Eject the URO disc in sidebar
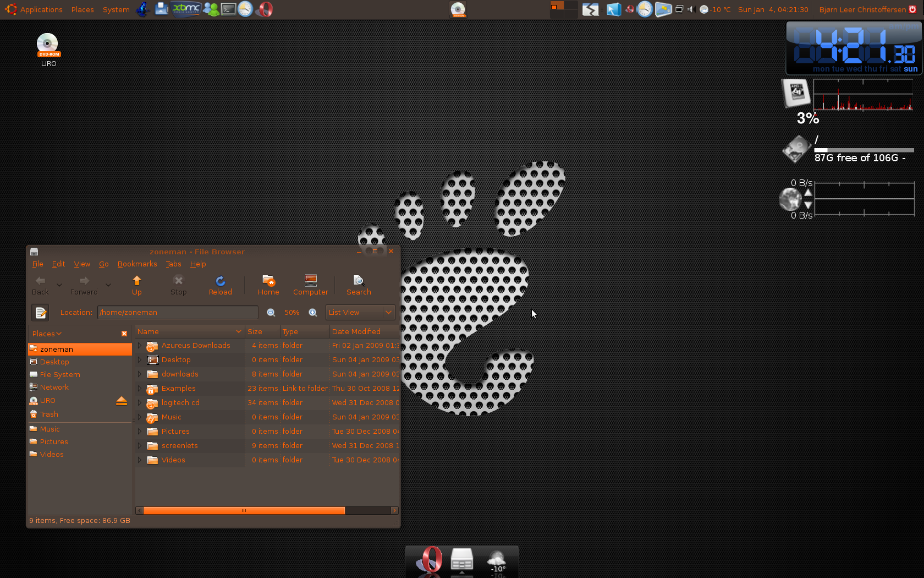Screen dimensions: 924x578 tap(122, 401)
